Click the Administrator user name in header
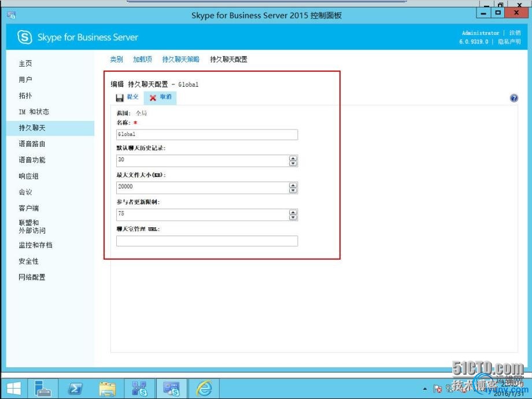This screenshot has height=399, width=532. pyautogui.click(x=481, y=33)
